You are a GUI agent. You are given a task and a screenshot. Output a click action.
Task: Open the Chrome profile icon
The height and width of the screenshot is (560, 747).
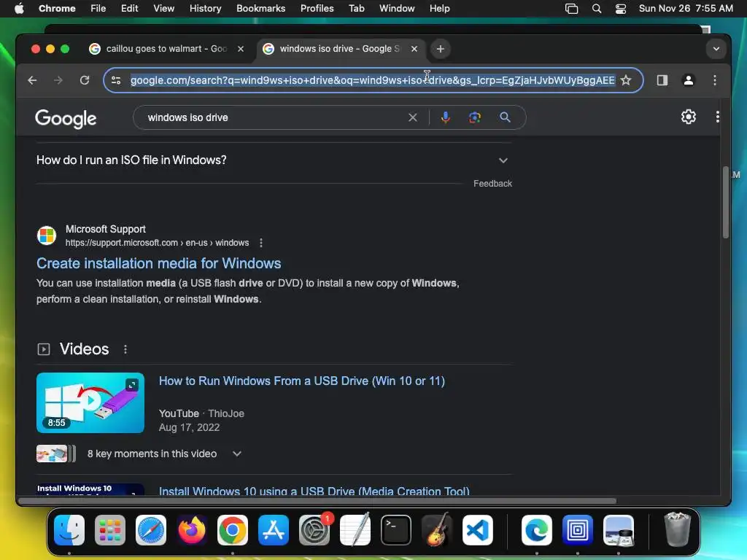point(689,80)
